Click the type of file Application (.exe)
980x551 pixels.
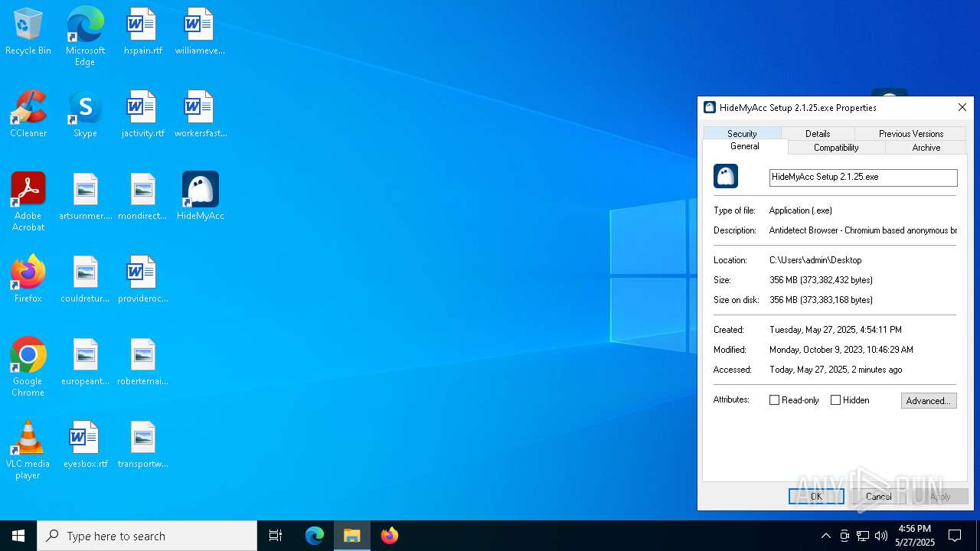[x=801, y=210]
